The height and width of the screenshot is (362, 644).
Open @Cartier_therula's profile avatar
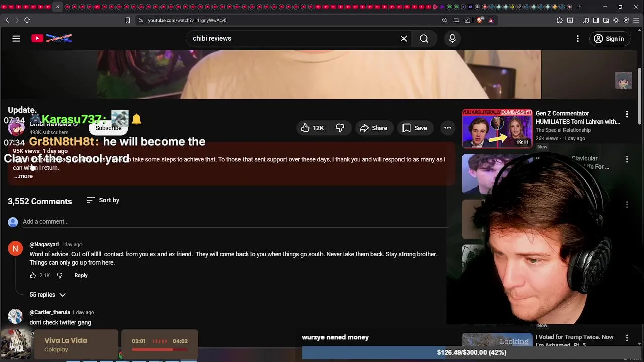tap(15, 316)
